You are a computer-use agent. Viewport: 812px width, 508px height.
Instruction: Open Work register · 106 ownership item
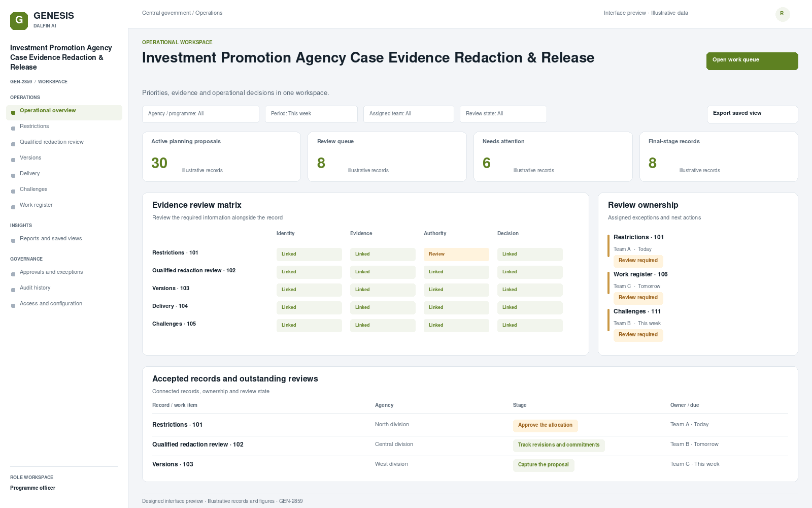(640, 274)
